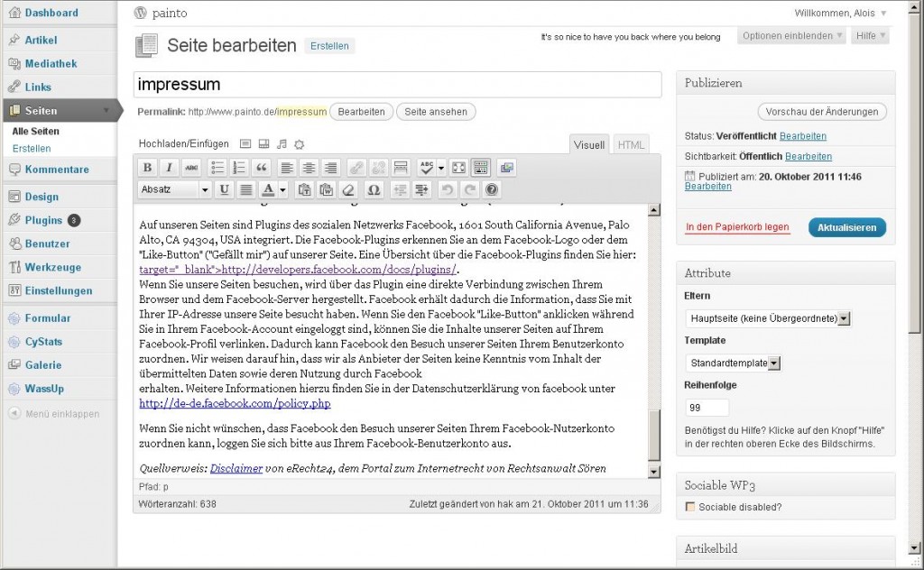Switch to the Visuell editor tab
924x570 pixels.
(588, 145)
